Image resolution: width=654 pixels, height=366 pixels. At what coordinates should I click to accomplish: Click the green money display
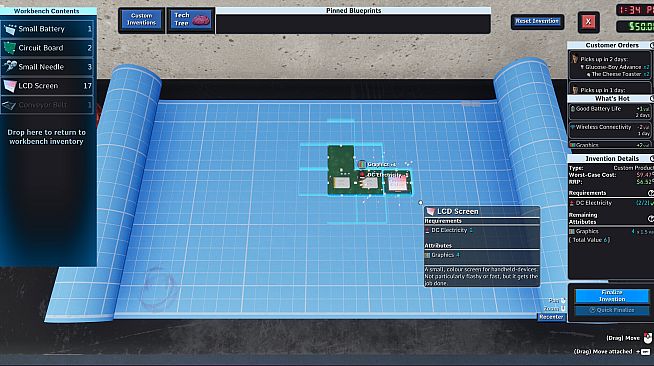[x=635, y=27]
